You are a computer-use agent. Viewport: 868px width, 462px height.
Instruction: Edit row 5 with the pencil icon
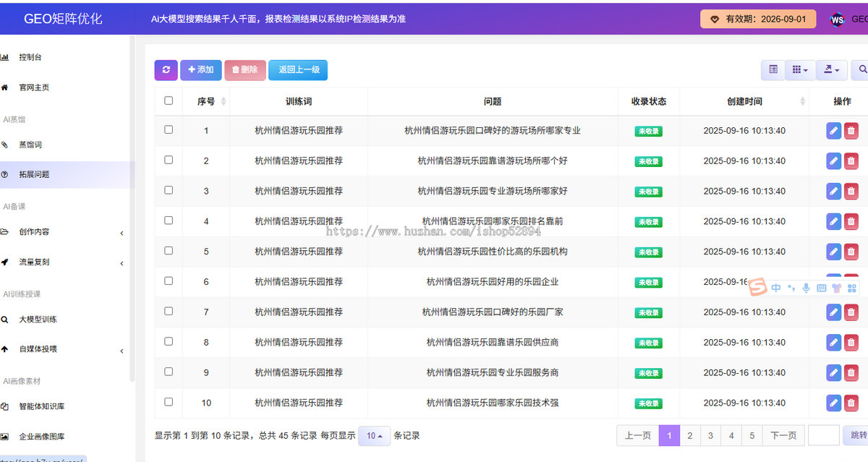click(x=834, y=252)
